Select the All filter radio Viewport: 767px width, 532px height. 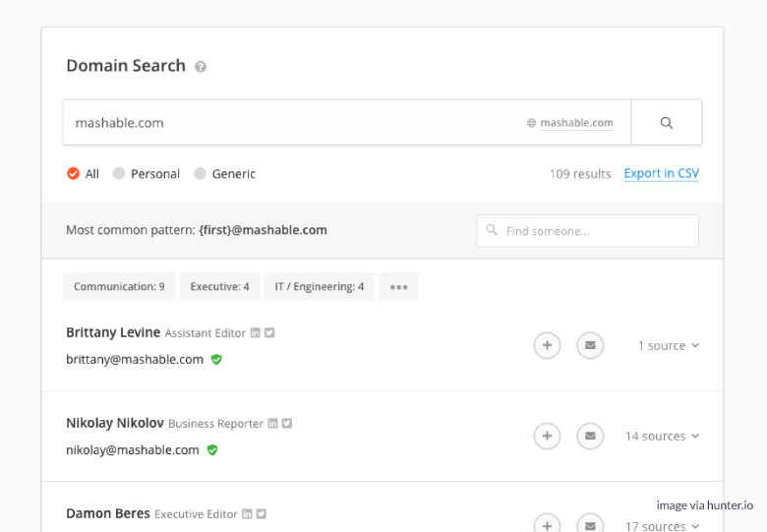tap(74, 174)
